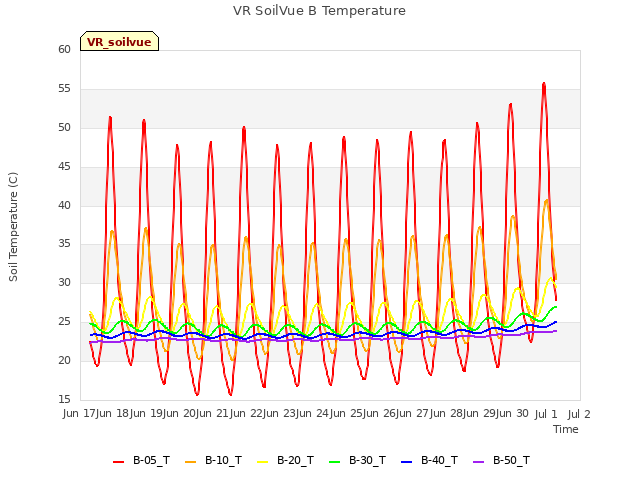This screenshot has height=480, width=640.
Task: Click the 35 y-axis tick label
Action: (64, 244)
